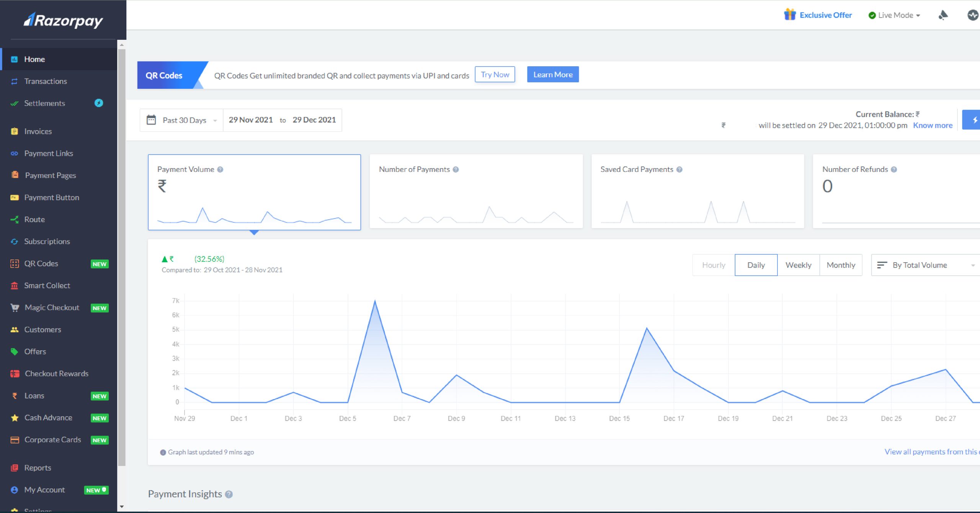Click the QR Codes grid icon in sidebar
Image resolution: width=980 pixels, height=513 pixels.
pos(15,263)
